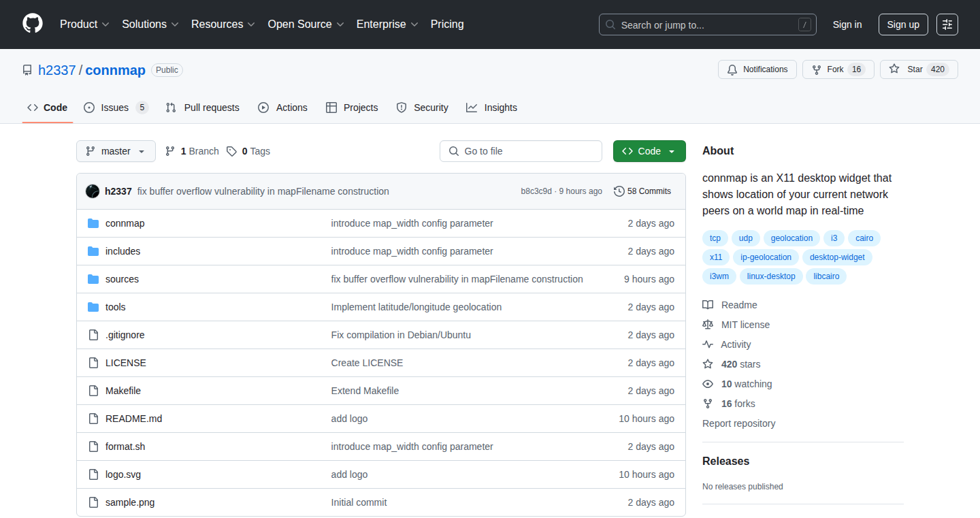This screenshot has width=980, height=518.
Task: Click the magnifier icon in Go to file
Action: (454, 151)
